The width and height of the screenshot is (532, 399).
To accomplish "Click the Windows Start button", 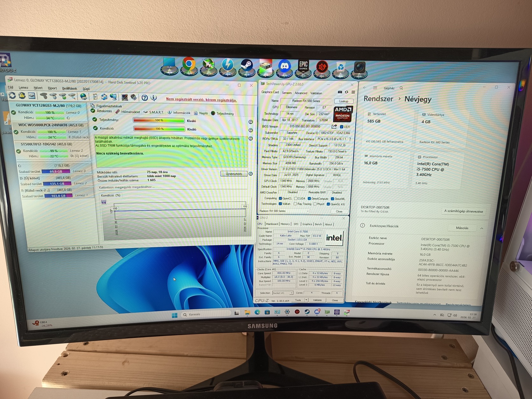I will 175,315.
